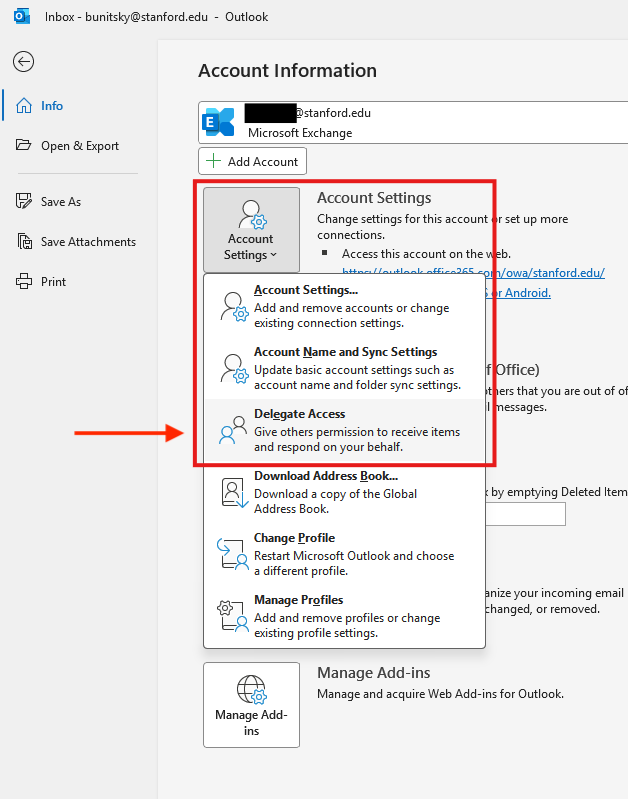Click the 'Account Information' page heading
Viewport: 628px width, 799px height.
(x=287, y=70)
